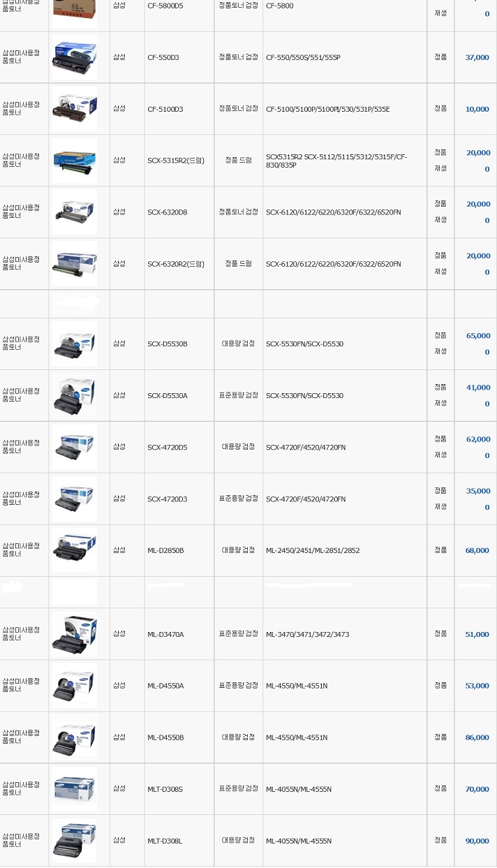497x868 pixels.
Task: Select the SCX-D5530A product image
Action: (74, 396)
